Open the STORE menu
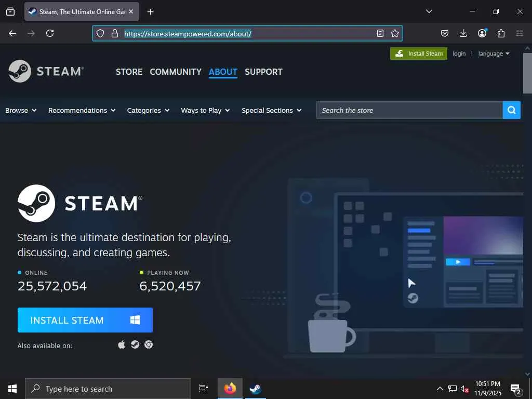Image resolution: width=532 pixels, height=399 pixels. point(129,72)
